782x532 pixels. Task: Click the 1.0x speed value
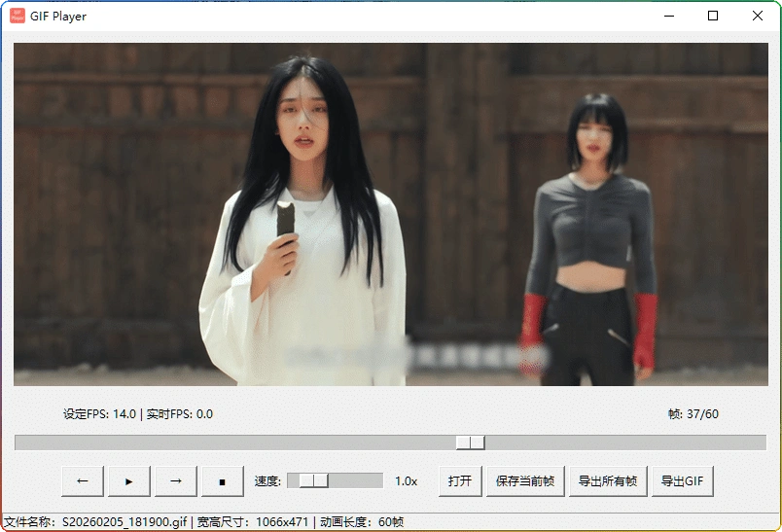point(406,481)
